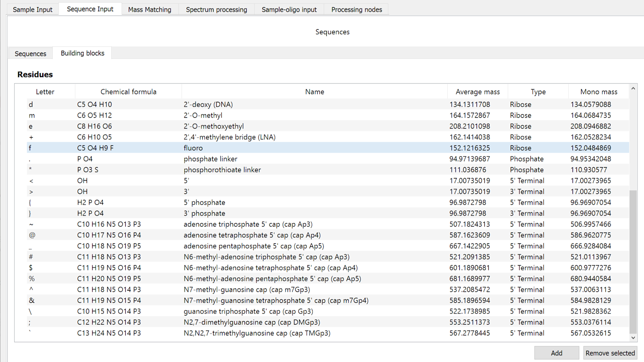Select the 2'-O-methoxyethyl residue row
644x362 pixels.
(214, 126)
